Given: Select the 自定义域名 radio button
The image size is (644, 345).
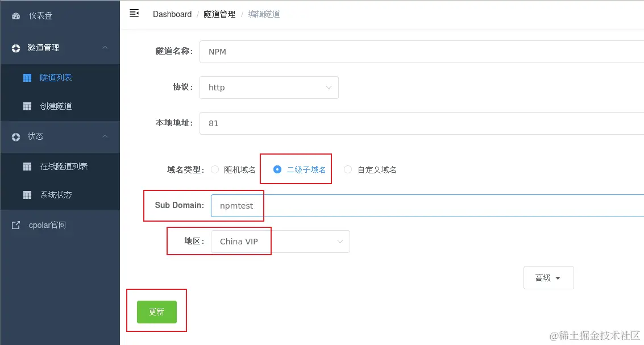Looking at the screenshot, I should click(348, 169).
